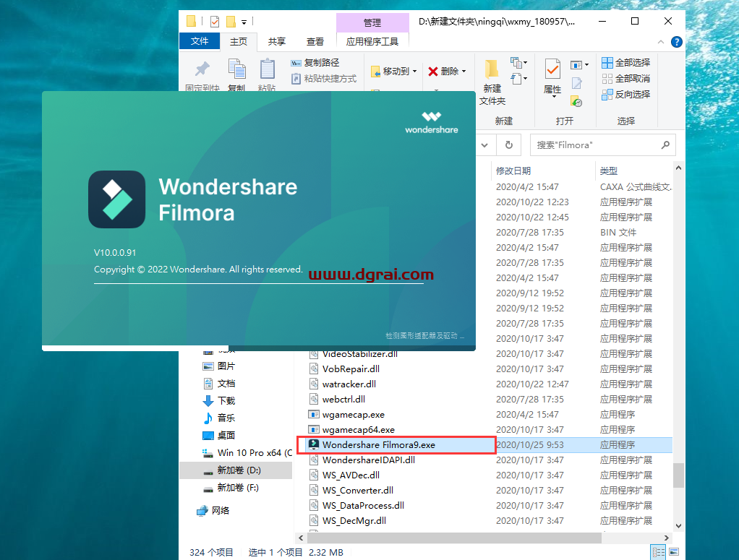Viewport: 739px width, 560px height.
Task: Open 桌面 in the navigation pane
Action: [x=219, y=435]
